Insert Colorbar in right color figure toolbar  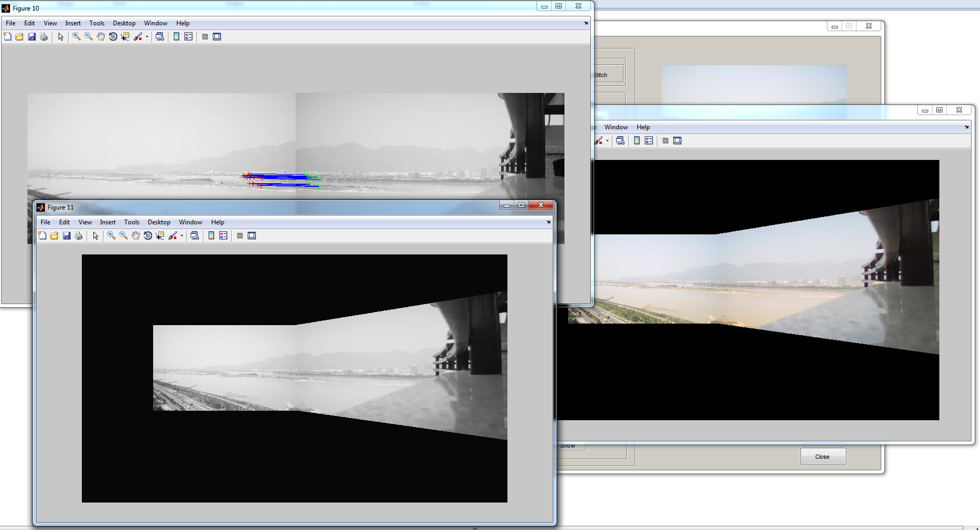[x=637, y=140]
